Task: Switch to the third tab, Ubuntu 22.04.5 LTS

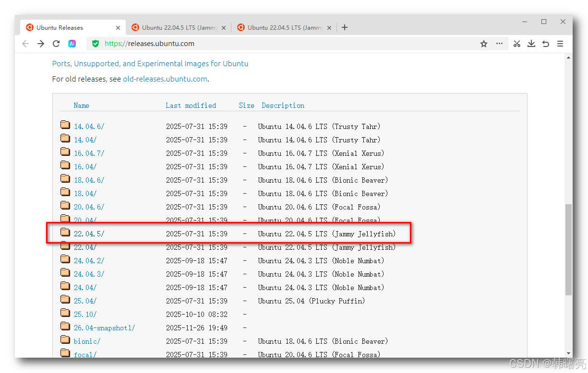Action: pos(285,27)
